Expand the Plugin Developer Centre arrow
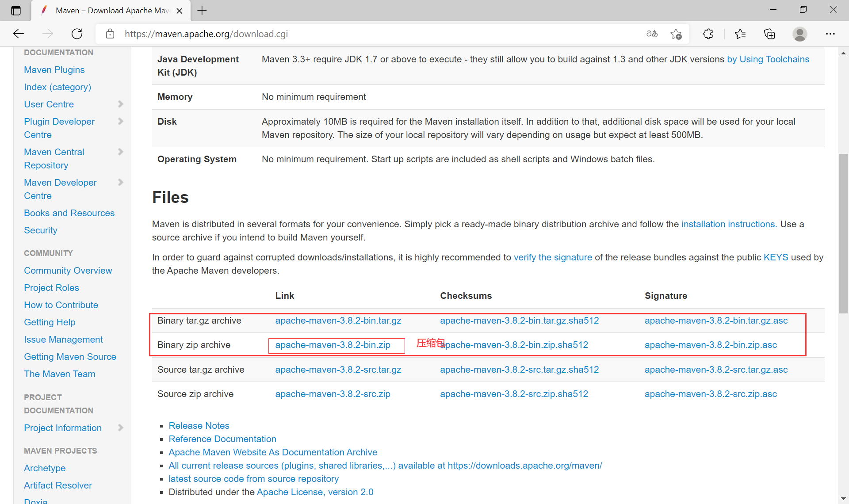 [x=120, y=121]
